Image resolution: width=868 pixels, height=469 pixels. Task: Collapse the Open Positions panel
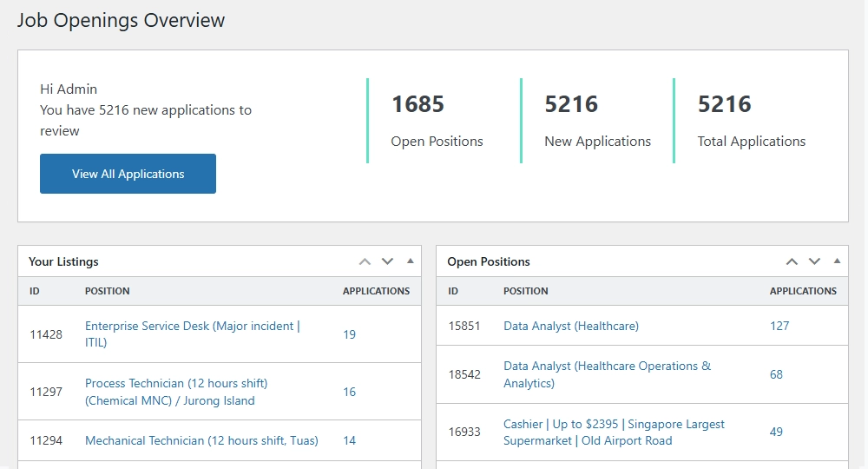pyautogui.click(x=837, y=261)
